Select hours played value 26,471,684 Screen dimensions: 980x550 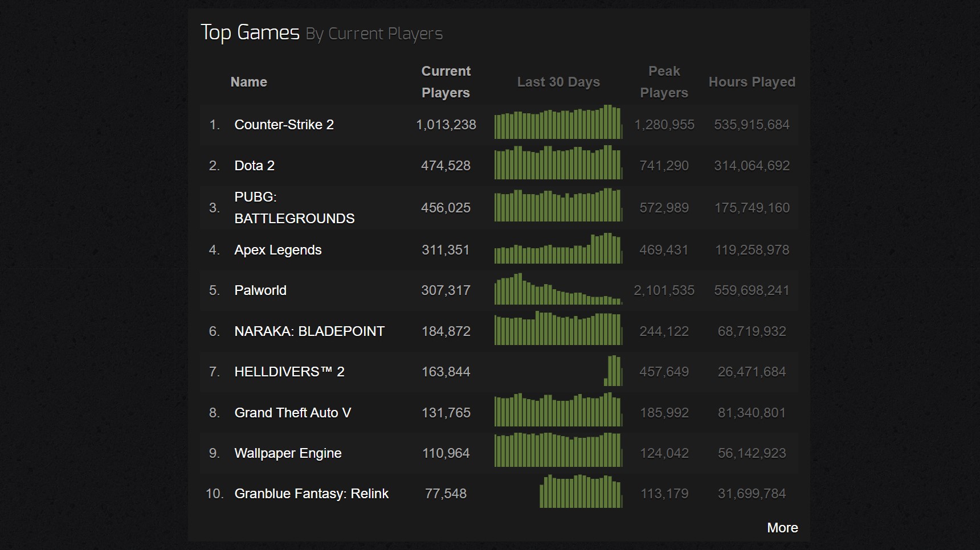click(x=752, y=372)
